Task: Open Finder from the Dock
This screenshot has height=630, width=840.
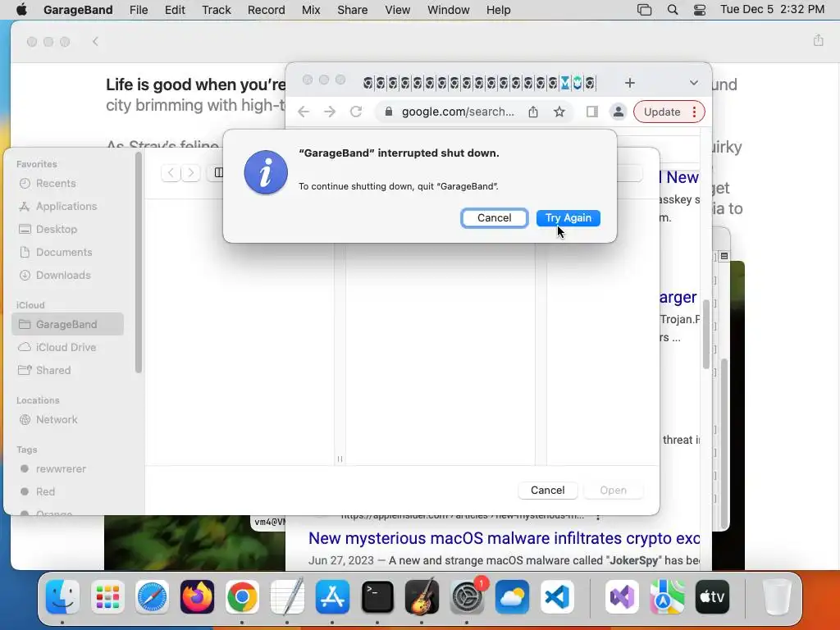Action: point(62,597)
